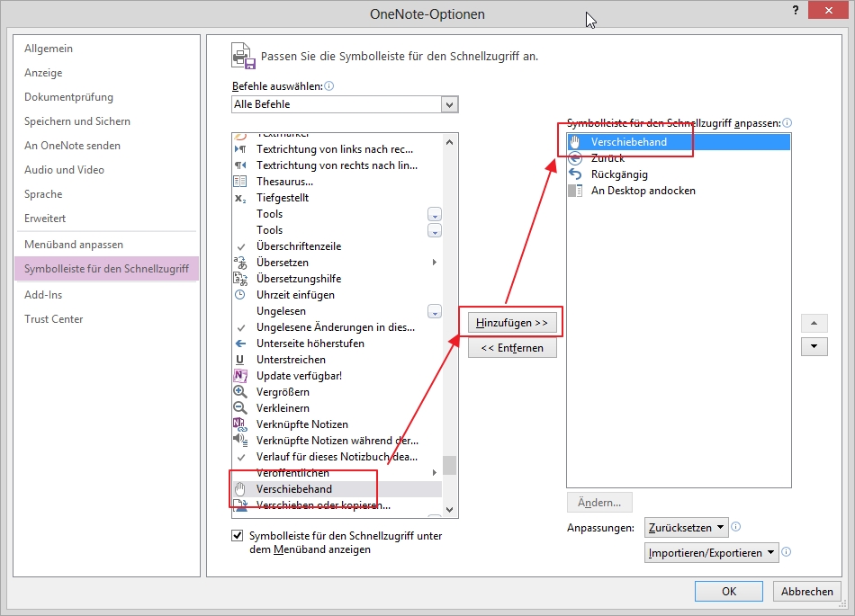Switch to the Menüband anpassen section
The width and height of the screenshot is (855, 616).
[x=75, y=244]
